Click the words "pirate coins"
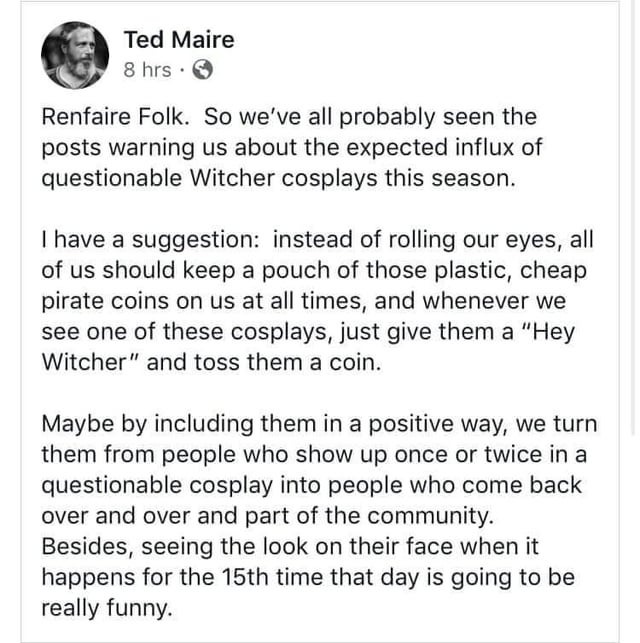640x643 pixels. click(105, 301)
